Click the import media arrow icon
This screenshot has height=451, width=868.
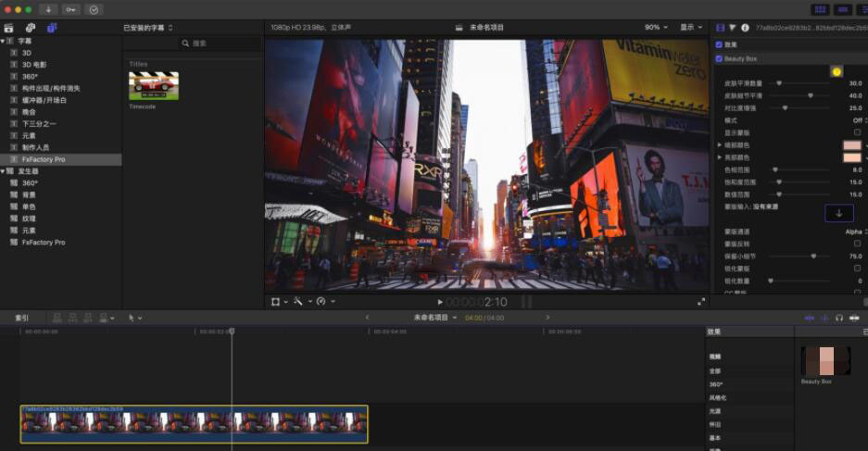48,9
